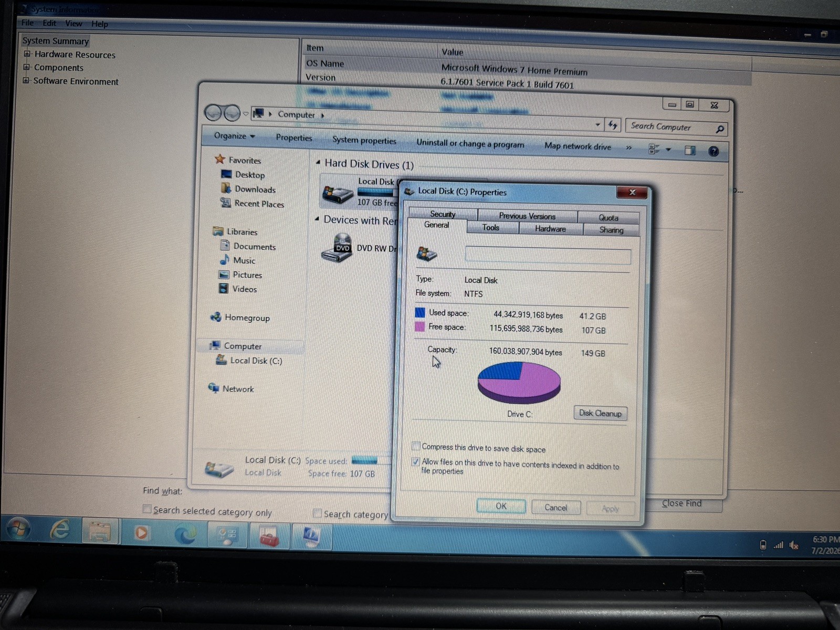This screenshot has width=840, height=630.
Task: Open System Information File menu
Action: click(27, 23)
